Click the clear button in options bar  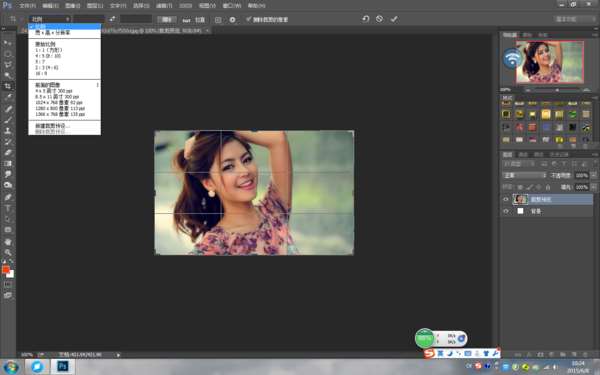pyautogui.click(x=167, y=20)
